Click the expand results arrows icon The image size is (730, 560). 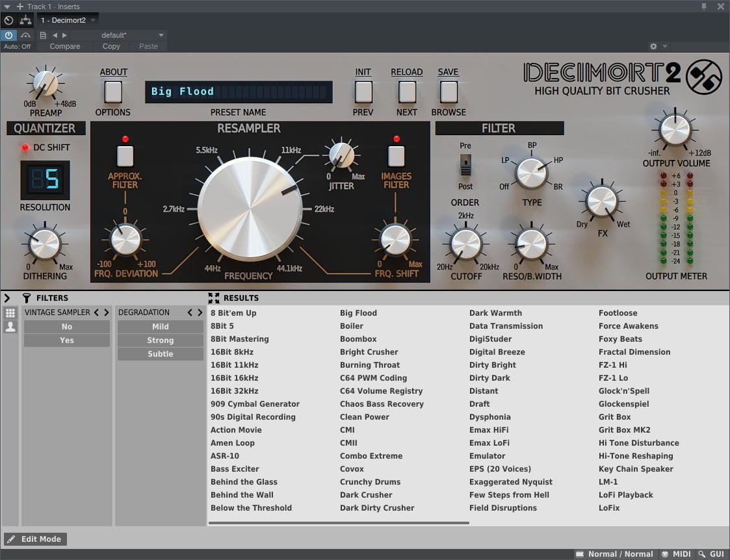click(214, 298)
